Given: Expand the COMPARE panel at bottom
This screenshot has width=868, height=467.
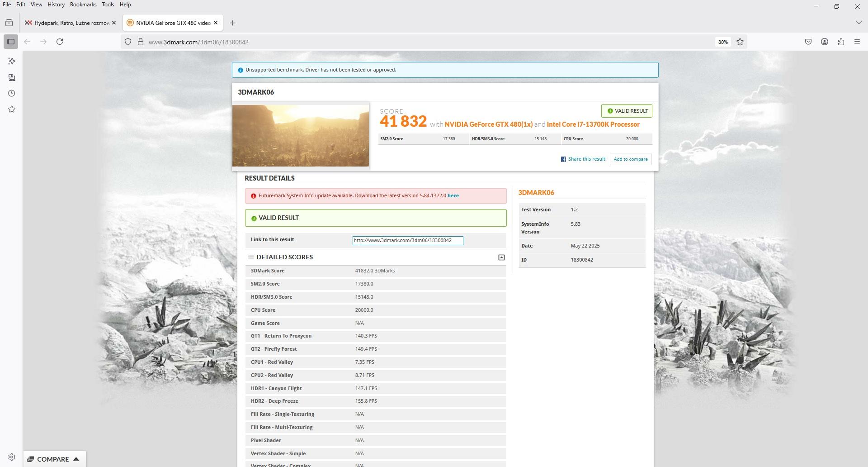Looking at the screenshot, I should pyautogui.click(x=53, y=459).
